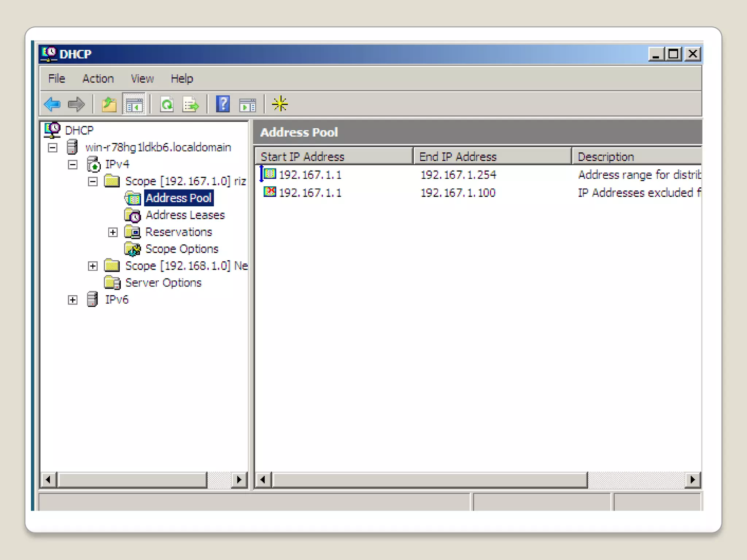Viewport: 747px width, 560px height.
Task: Click the blue Back arrow toolbar icon
Action: click(52, 105)
